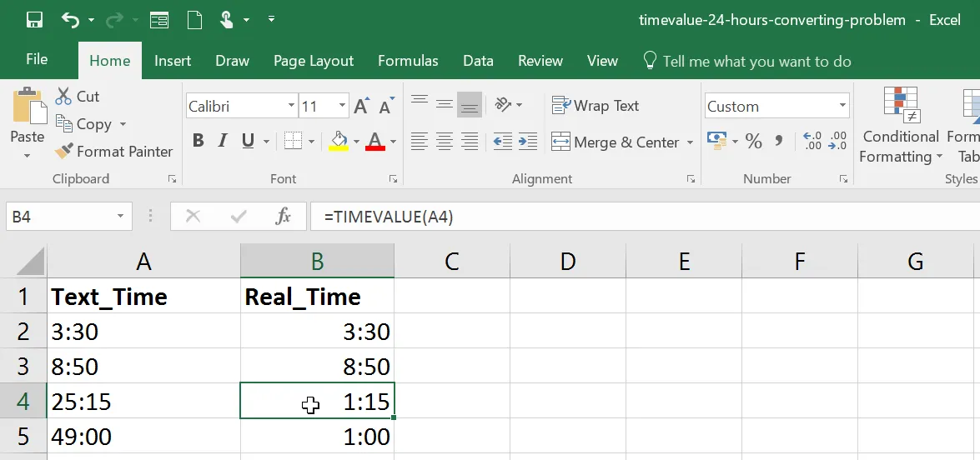The width and height of the screenshot is (980, 460).
Task: Click the Cut button
Action: pos(78,97)
